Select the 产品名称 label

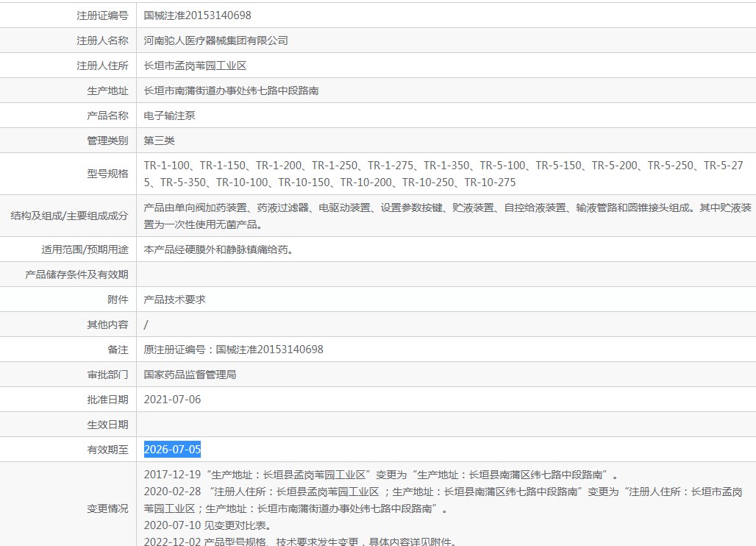(107, 116)
